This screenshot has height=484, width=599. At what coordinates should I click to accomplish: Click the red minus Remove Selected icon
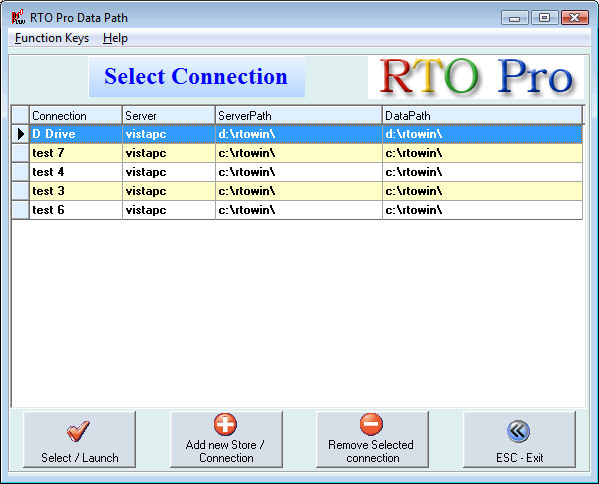coord(371,424)
